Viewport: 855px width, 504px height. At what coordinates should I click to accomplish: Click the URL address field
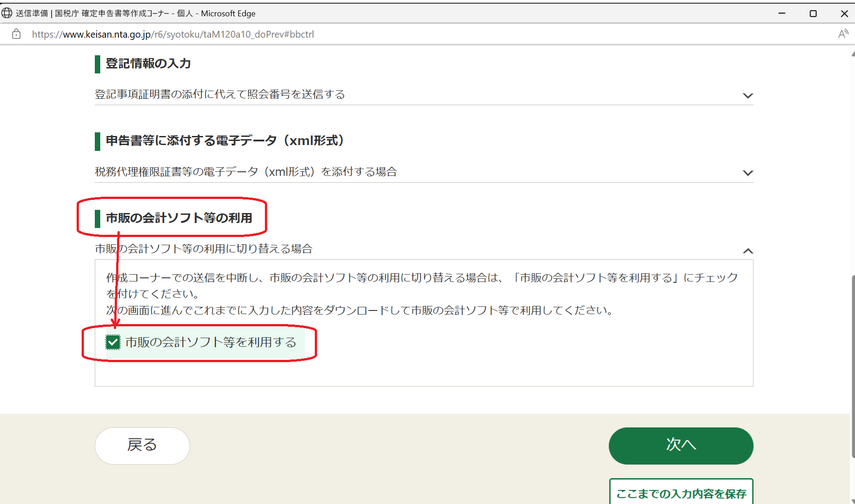click(x=173, y=34)
